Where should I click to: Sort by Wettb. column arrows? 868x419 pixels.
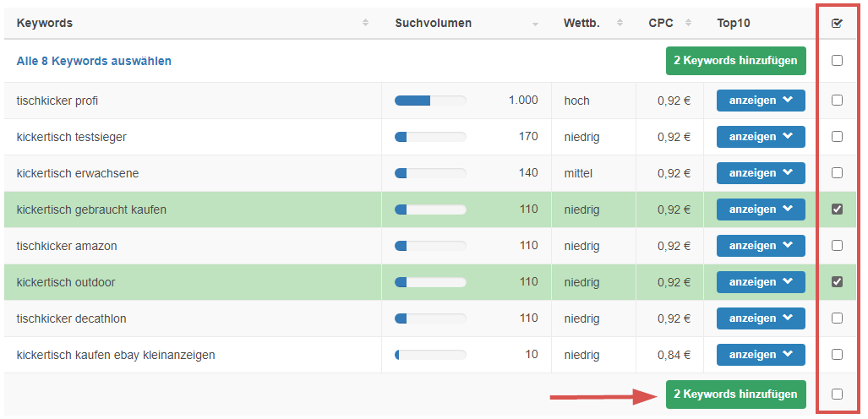pyautogui.click(x=620, y=24)
